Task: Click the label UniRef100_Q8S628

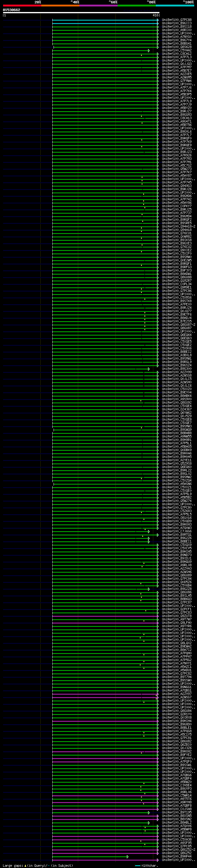Action: [177, 47]
